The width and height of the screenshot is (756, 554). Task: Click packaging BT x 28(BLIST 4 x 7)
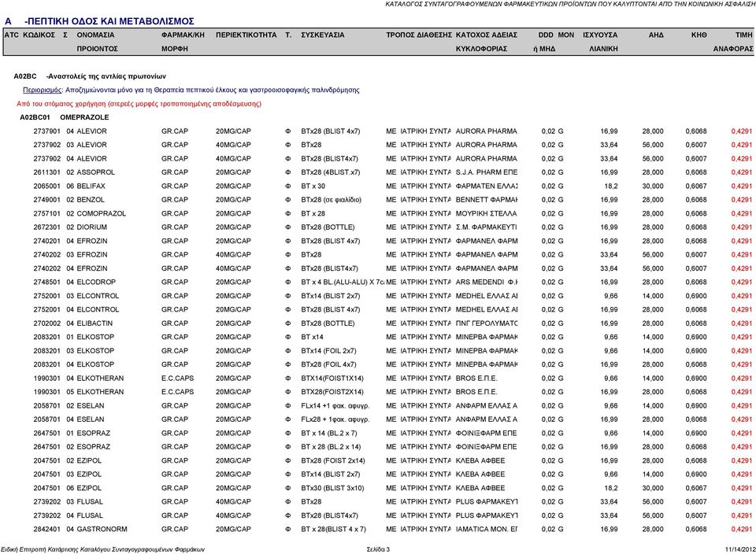pos(333,529)
